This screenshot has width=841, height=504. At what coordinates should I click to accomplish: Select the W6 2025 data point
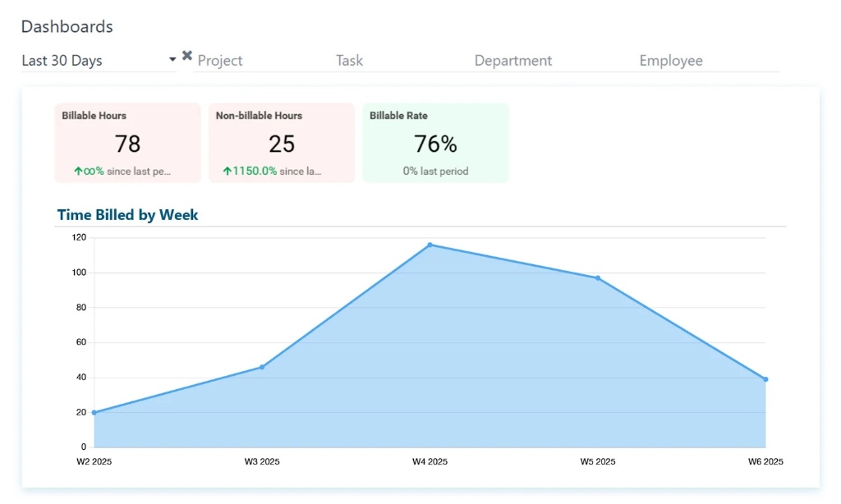pyautogui.click(x=765, y=379)
